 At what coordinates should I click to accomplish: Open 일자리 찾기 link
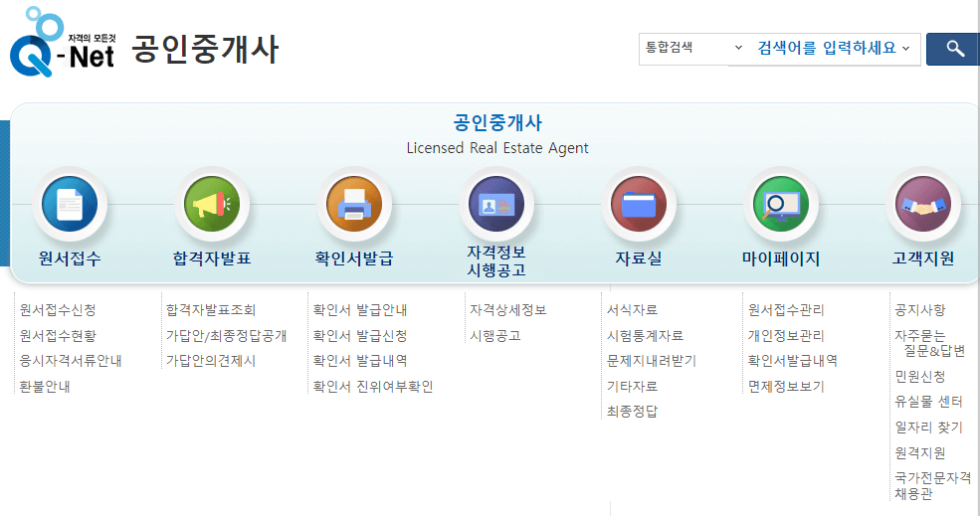tap(928, 428)
